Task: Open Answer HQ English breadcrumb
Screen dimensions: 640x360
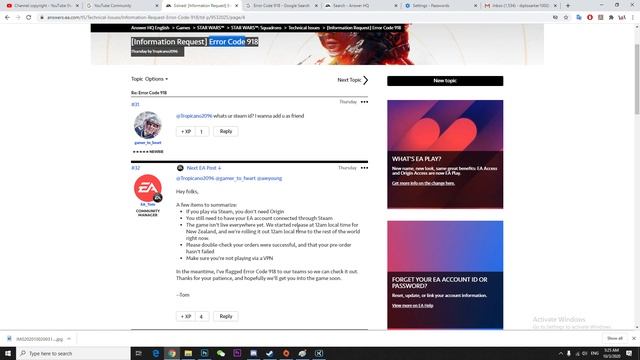Action: tap(150, 28)
